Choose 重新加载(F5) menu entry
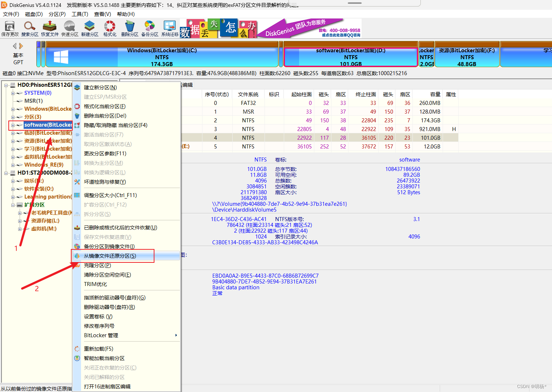This screenshot has width=552, height=392. click(126, 349)
